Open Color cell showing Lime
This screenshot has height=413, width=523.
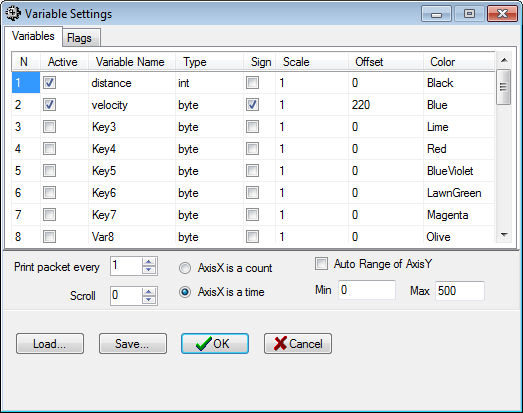(x=459, y=127)
